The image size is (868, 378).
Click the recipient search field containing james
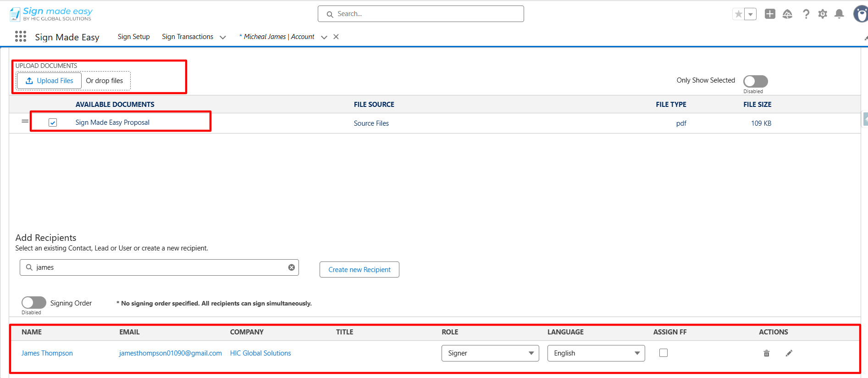pos(159,267)
